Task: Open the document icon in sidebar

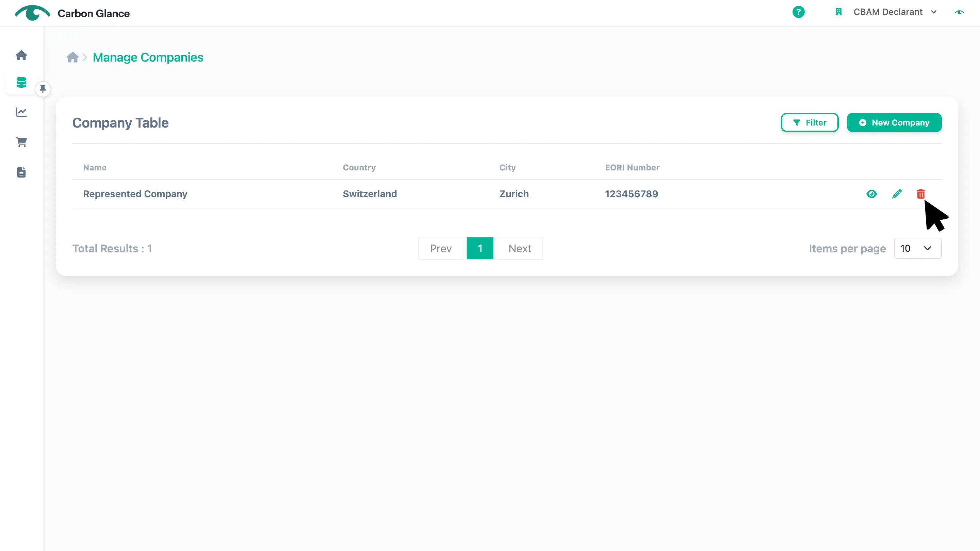Action: coord(21,172)
